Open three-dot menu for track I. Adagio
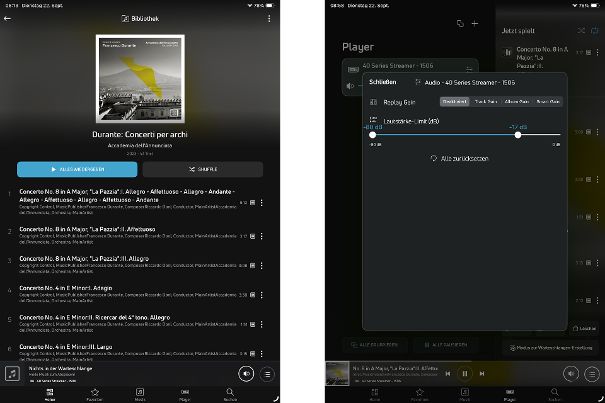 tap(262, 295)
